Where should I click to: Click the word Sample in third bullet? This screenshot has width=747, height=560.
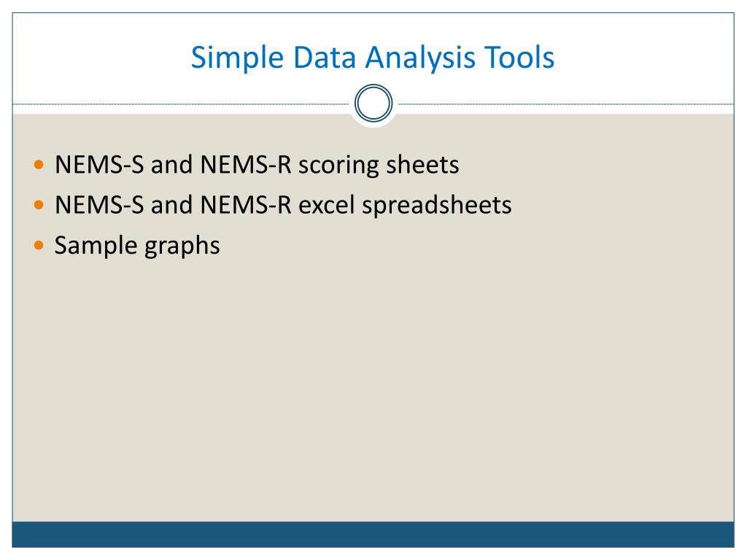tap(92, 246)
